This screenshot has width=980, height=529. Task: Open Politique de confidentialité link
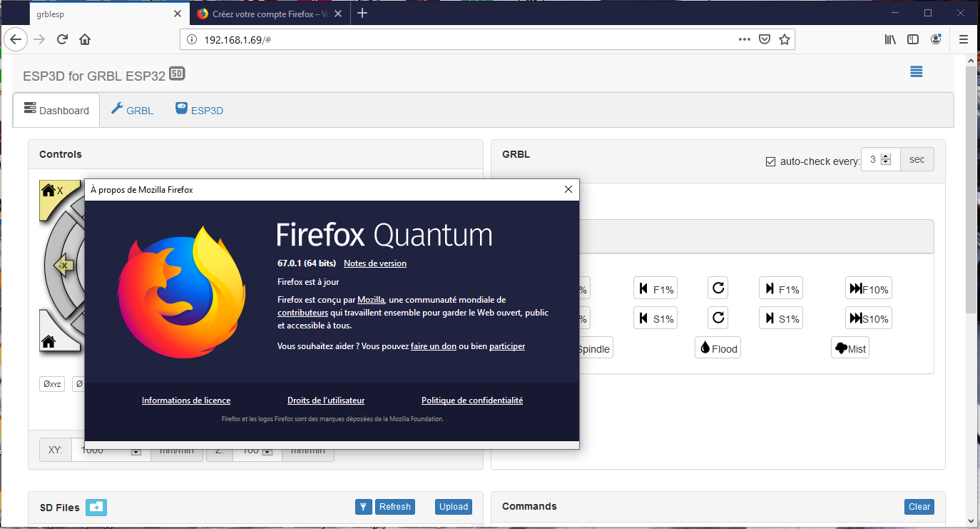click(x=472, y=400)
